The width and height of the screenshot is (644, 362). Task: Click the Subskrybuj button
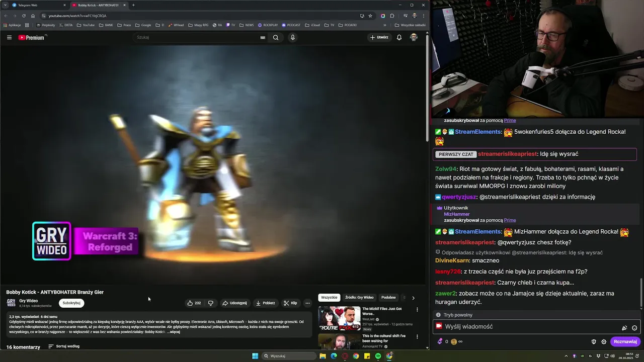click(x=71, y=303)
